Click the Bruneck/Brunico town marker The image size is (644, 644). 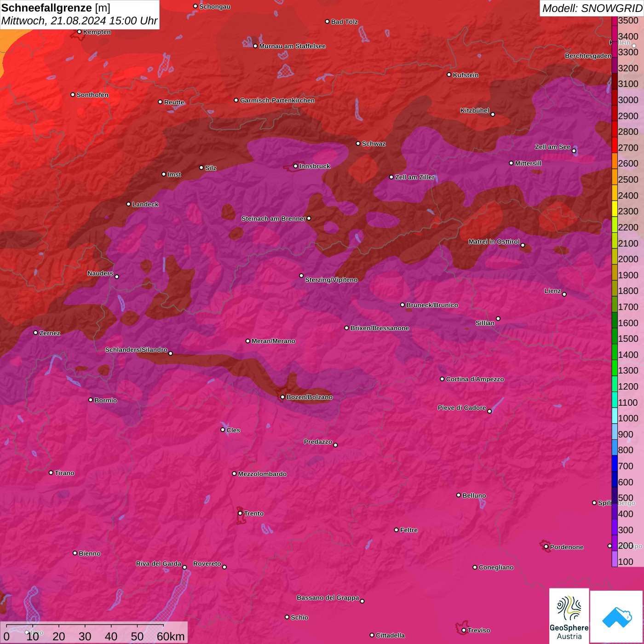[402, 305]
